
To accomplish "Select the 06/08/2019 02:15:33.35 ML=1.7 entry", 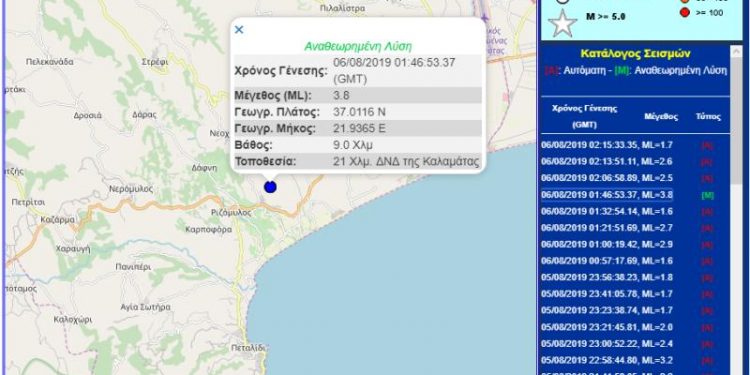I will pos(607,145).
